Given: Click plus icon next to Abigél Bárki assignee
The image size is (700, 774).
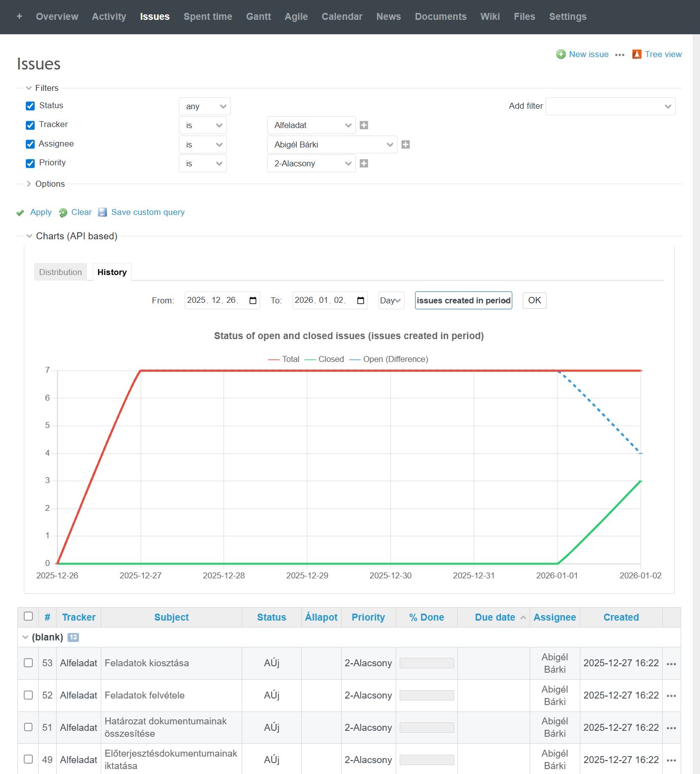Looking at the screenshot, I should pyautogui.click(x=406, y=144).
